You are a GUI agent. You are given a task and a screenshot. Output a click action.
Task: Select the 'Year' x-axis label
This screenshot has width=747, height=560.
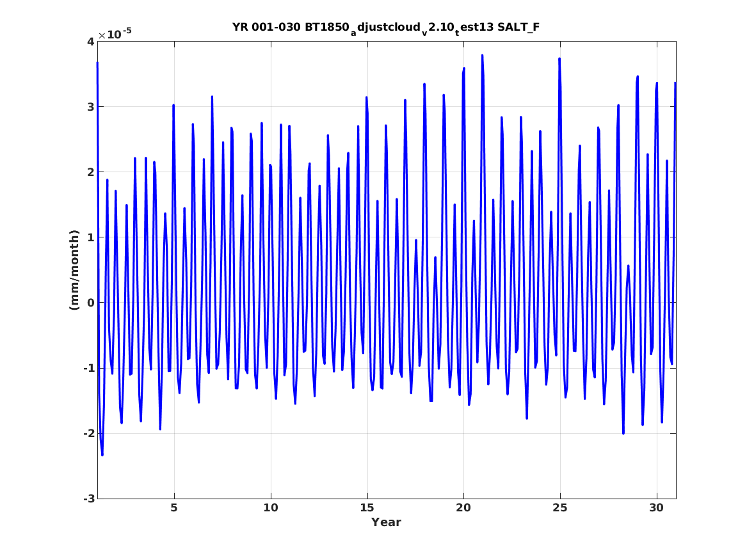pyautogui.click(x=387, y=522)
